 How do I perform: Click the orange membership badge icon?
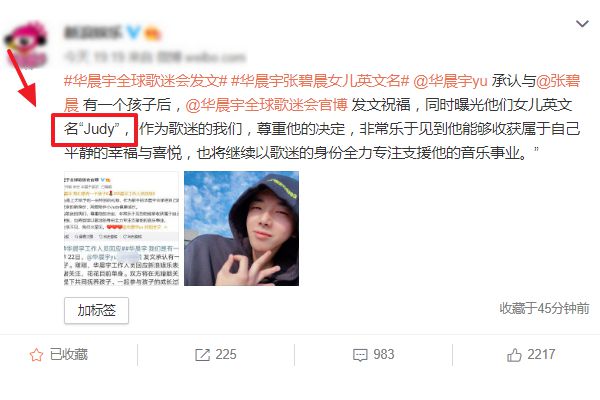coord(152,34)
